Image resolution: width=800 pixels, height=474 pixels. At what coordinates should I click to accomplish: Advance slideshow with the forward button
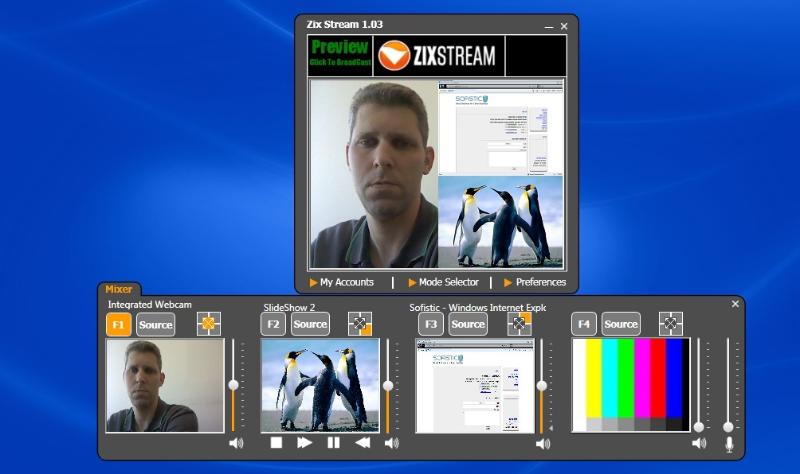305,442
